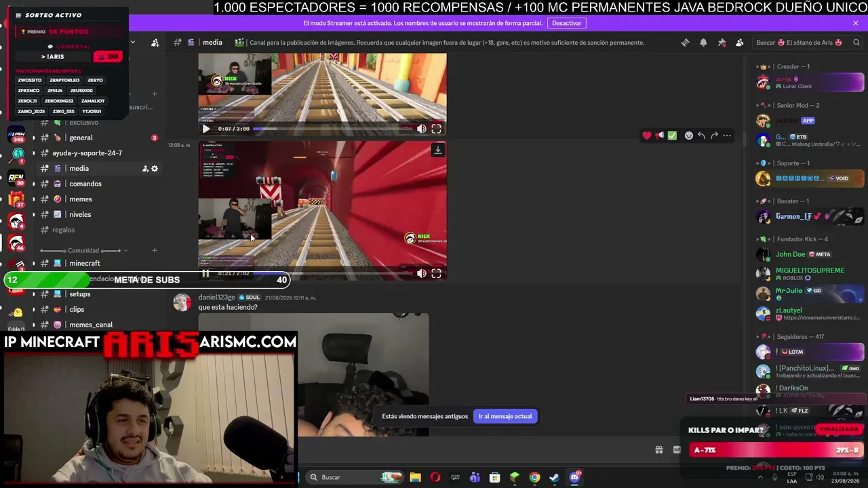Click the Desactivar streamer mode button

(566, 23)
